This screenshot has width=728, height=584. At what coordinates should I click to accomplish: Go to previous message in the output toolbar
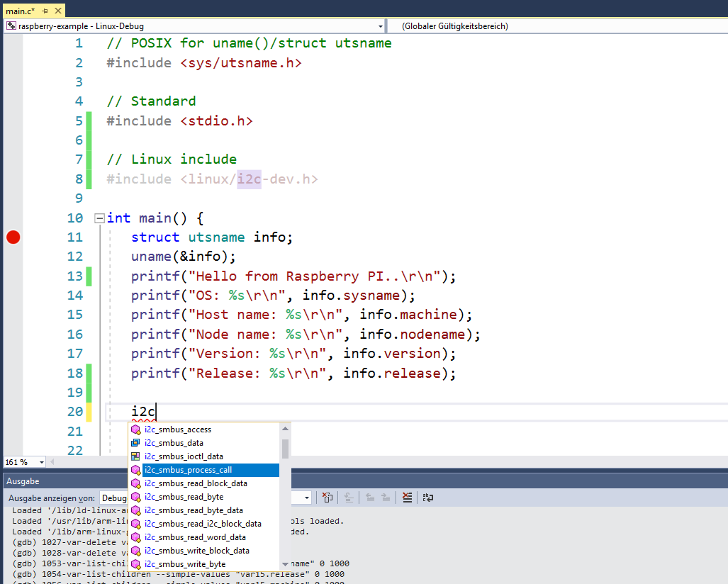point(371,498)
